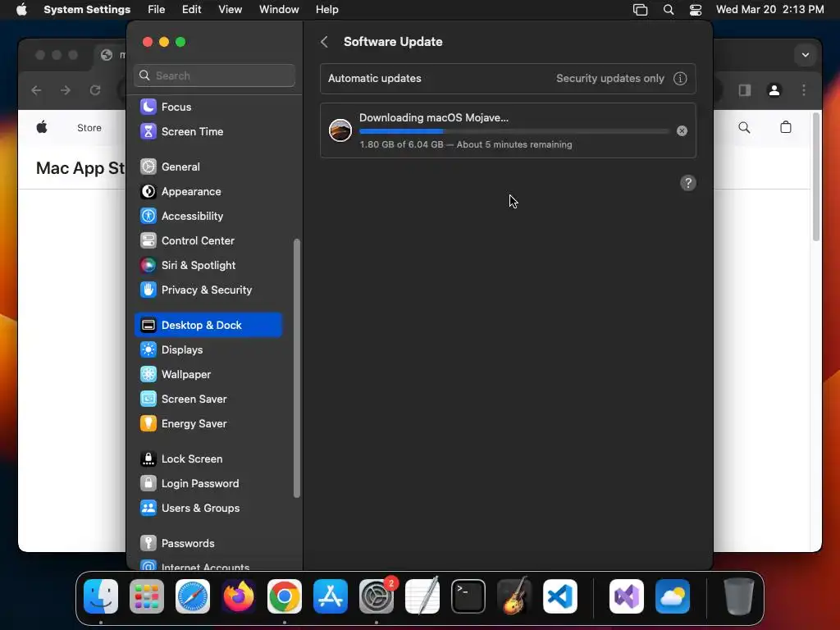
Task: Click the Automatic updates info icon
Action: (x=680, y=79)
